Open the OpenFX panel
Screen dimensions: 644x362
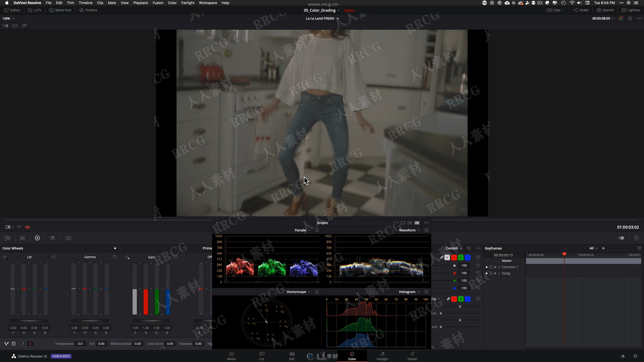[x=605, y=10]
